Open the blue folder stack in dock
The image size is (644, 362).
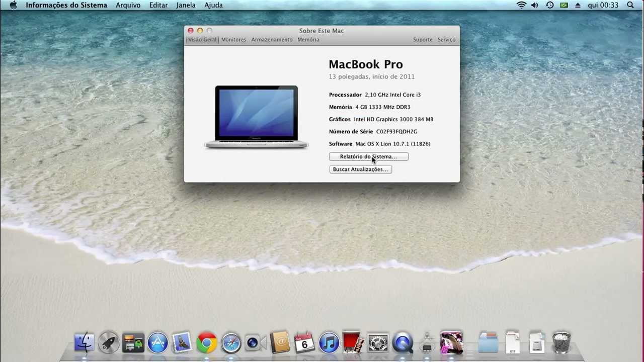pyautogui.click(x=488, y=343)
